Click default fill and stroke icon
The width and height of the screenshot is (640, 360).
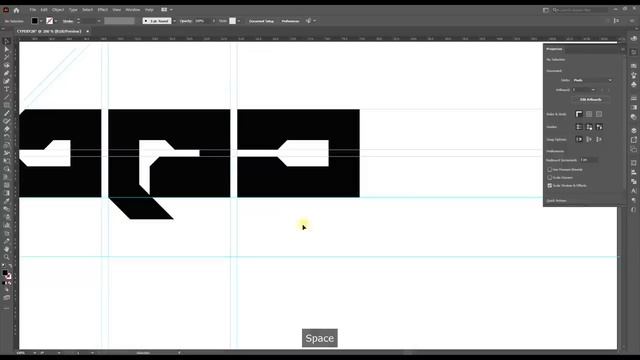pos(3,266)
